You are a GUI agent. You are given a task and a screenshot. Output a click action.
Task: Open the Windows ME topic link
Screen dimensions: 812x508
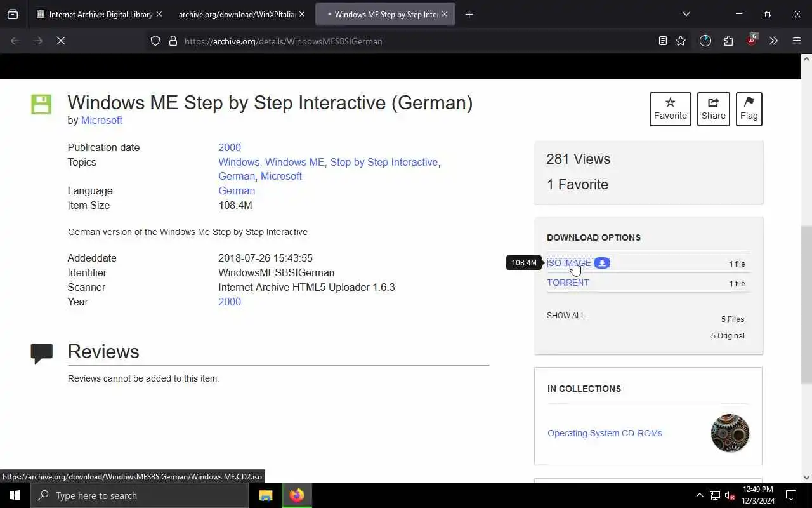294,162
